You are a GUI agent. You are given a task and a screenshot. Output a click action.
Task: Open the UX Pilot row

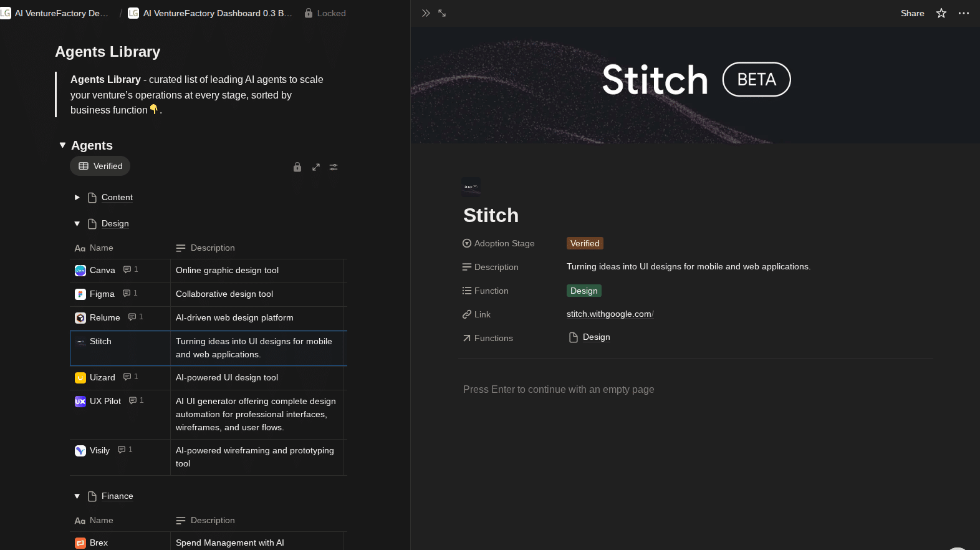105,401
